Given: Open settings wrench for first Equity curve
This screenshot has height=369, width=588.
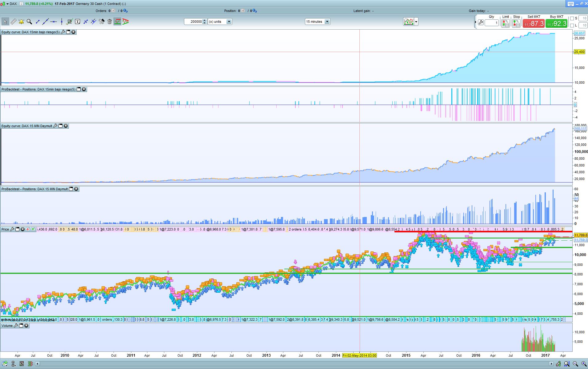Looking at the screenshot, I should (x=63, y=32).
